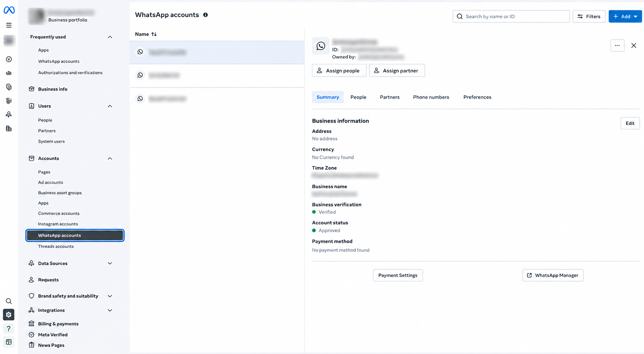
Task: Click the Requests person icon
Action: pos(32,280)
